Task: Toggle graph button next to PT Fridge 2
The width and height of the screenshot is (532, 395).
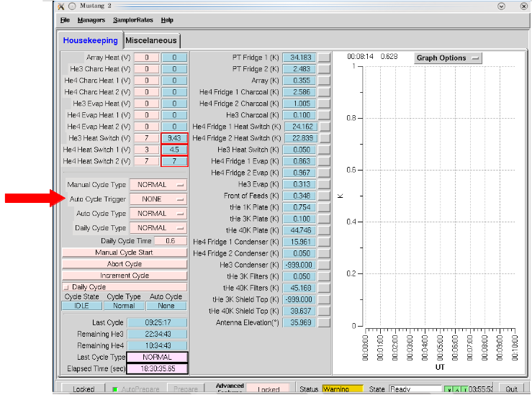Action: click(x=324, y=69)
